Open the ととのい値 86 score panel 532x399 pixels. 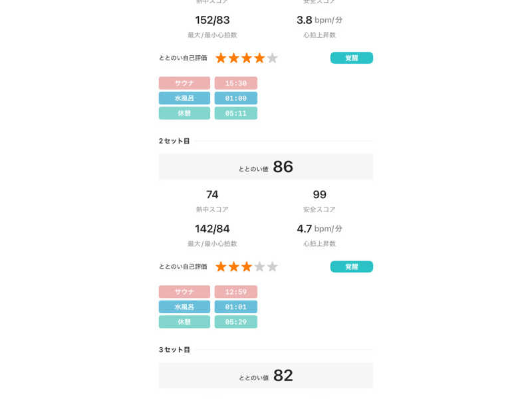click(x=266, y=167)
